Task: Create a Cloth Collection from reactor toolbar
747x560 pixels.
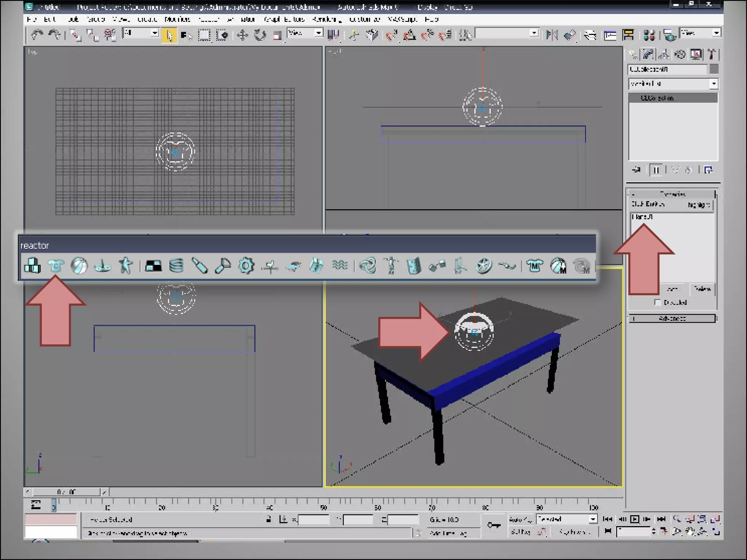Action: pos(56,265)
